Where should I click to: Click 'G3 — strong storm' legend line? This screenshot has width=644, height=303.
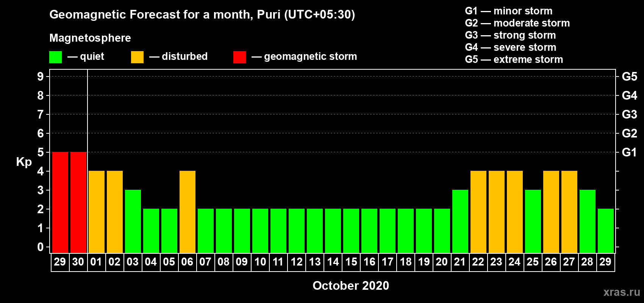pos(510,35)
